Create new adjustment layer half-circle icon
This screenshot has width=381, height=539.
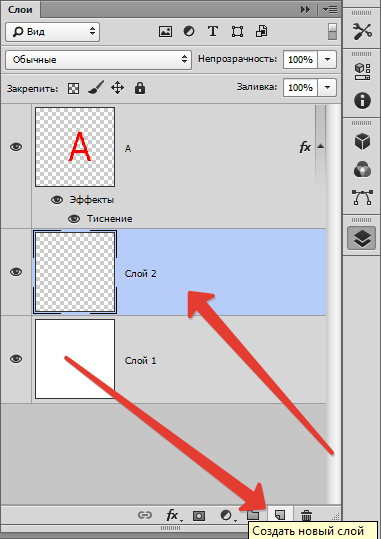[x=227, y=515]
